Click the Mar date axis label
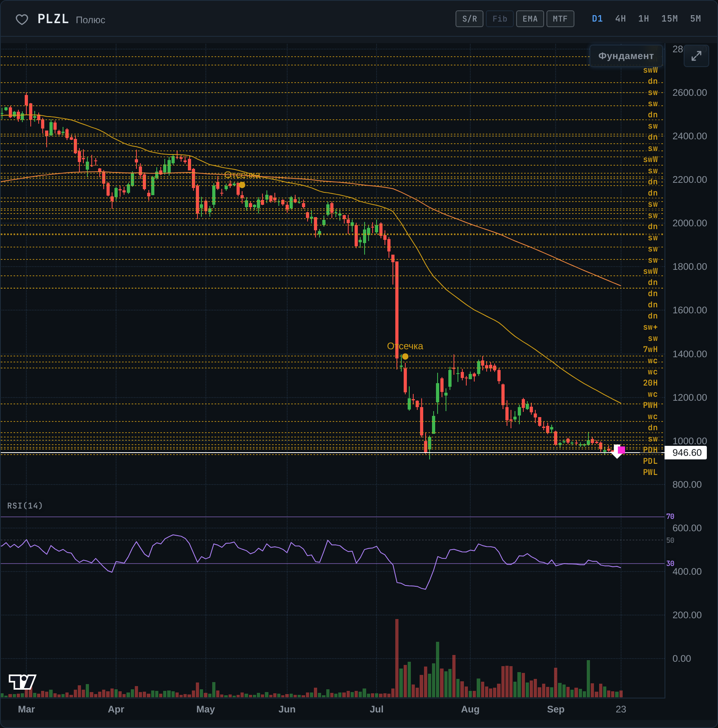The width and height of the screenshot is (718, 728). pyautogui.click(x=26, y=709)
